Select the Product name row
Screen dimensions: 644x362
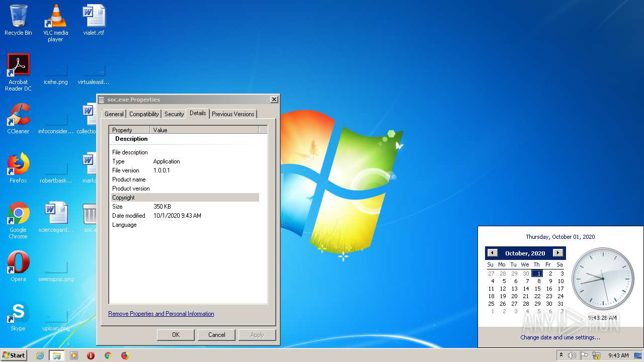point(185,179)
